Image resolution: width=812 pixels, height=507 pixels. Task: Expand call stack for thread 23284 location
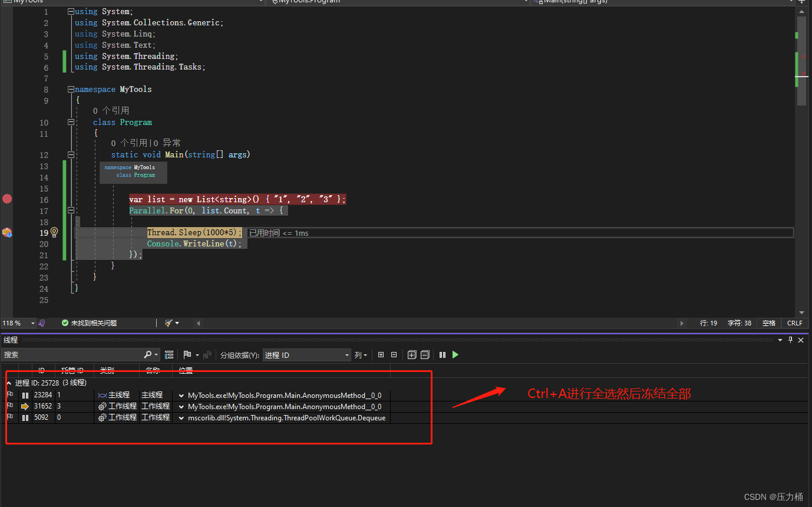181,396
